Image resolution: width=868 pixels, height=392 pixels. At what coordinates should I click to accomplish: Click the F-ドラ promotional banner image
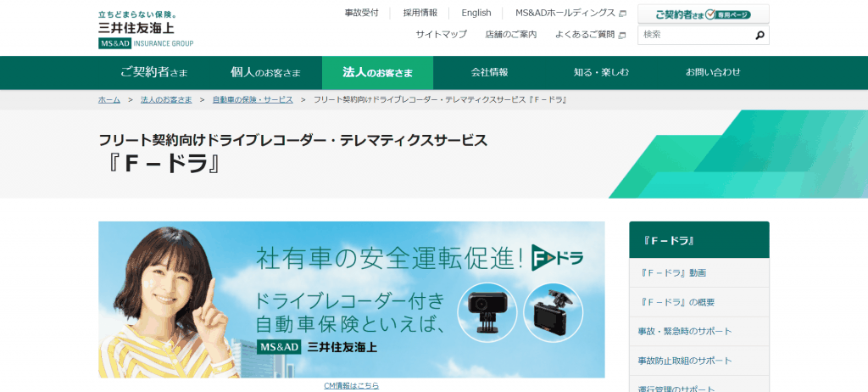click(x=352, y=300)
